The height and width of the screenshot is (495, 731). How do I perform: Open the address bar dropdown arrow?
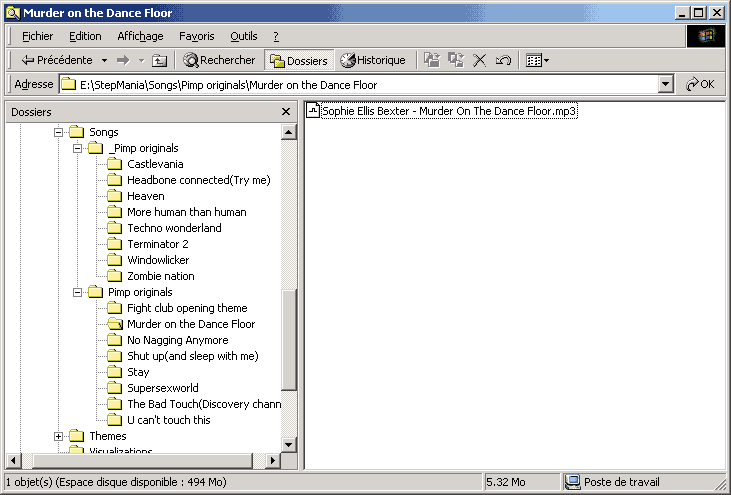[x=666, y=85]
